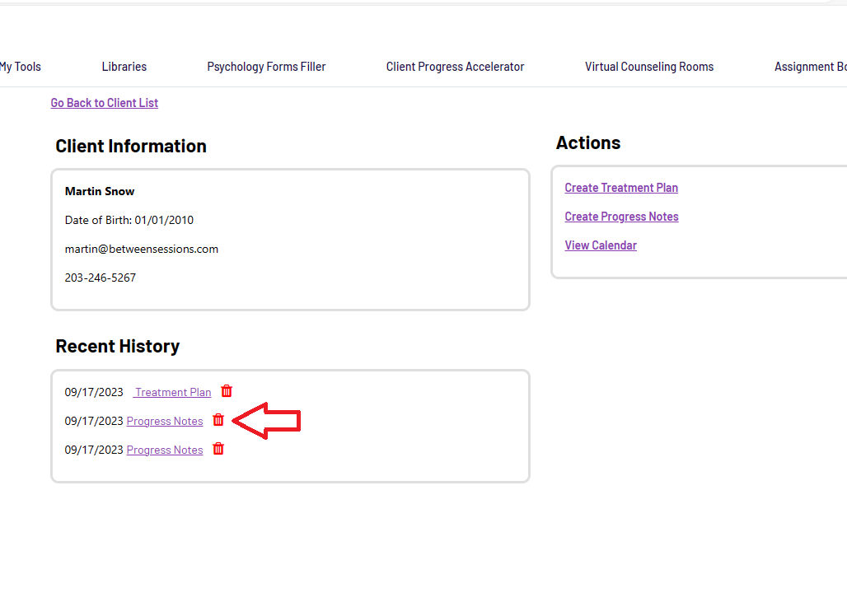Click the phone number 203-246-5267
The width and height of the screenshot is (847, 616).
point(101,278)
